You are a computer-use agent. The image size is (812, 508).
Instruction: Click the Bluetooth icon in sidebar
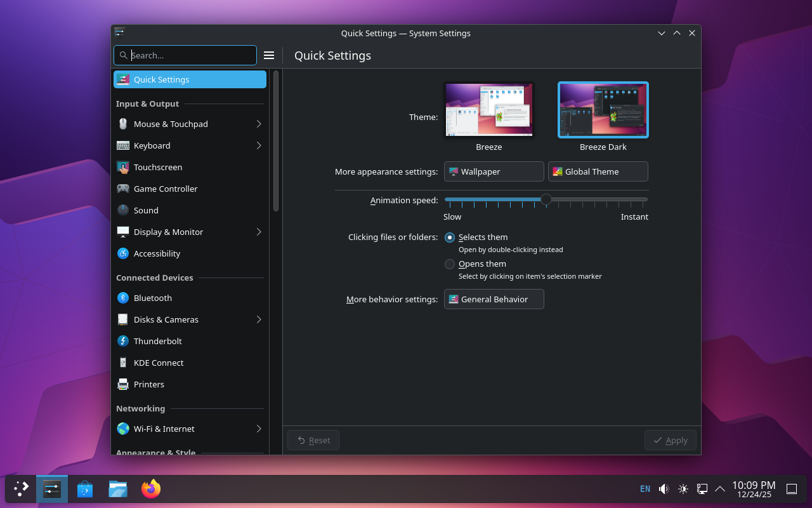(x=123, y=298)
